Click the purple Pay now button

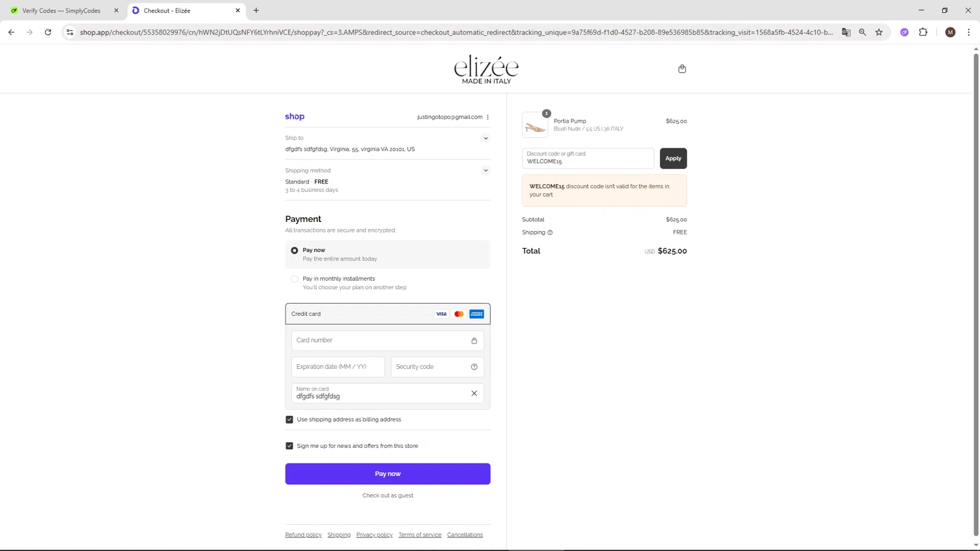point(387,474)
